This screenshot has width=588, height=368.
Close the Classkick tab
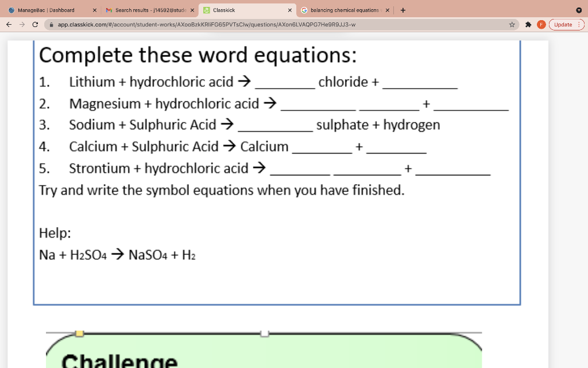coord(289,10)
